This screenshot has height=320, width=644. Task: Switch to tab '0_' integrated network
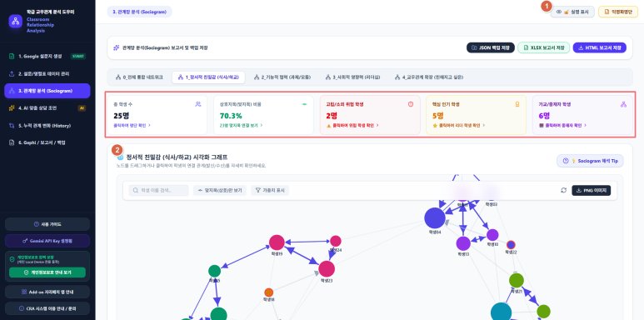140,77
